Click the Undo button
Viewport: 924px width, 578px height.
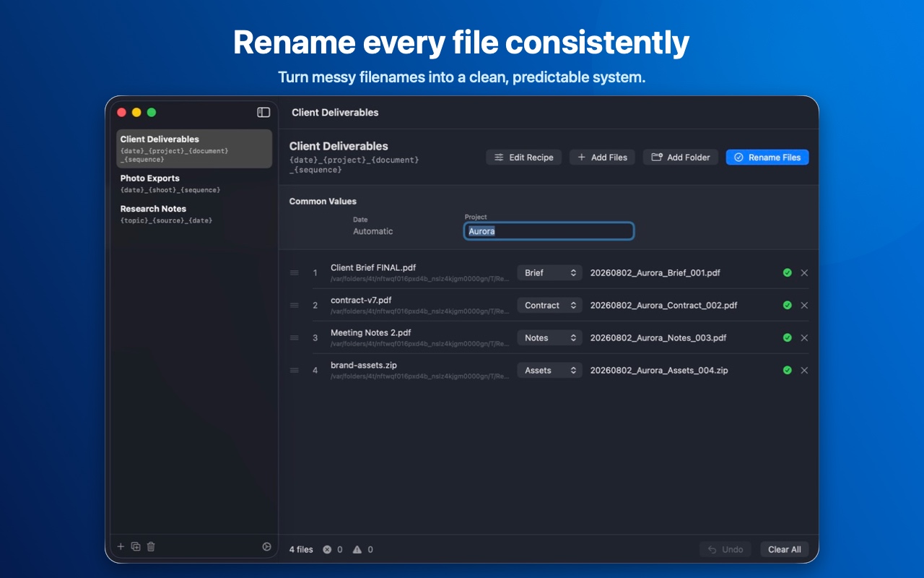725,549
